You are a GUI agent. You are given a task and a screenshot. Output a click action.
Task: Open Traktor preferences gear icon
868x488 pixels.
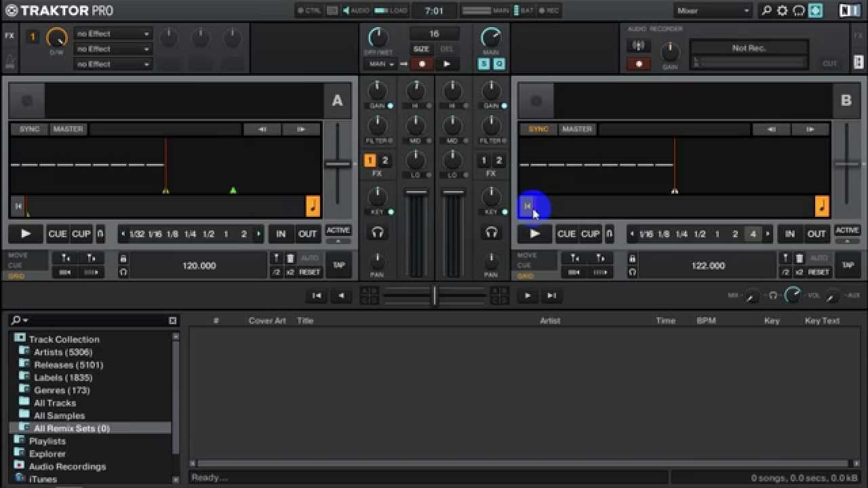pos(783,10)
